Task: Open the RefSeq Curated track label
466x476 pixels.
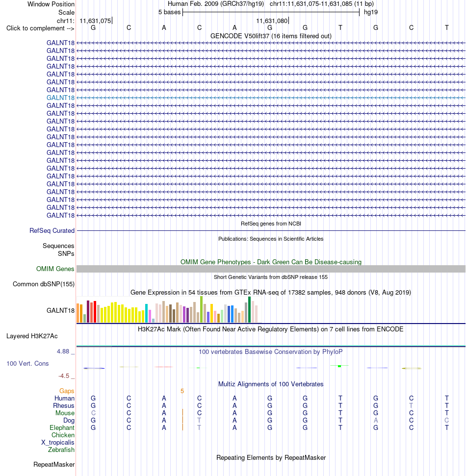Action: click(52, 231)
